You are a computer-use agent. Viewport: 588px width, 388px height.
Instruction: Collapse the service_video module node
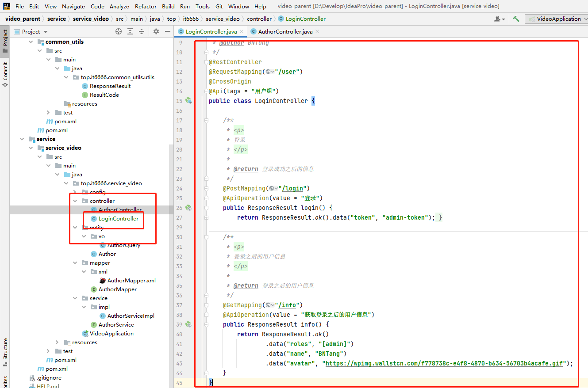click(x=31, y=148)
